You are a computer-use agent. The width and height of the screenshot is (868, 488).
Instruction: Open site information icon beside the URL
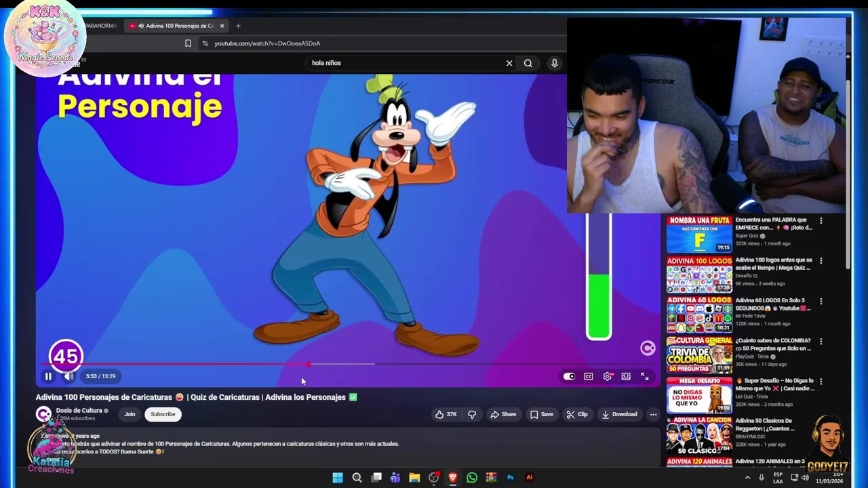(x=205, y=43)
